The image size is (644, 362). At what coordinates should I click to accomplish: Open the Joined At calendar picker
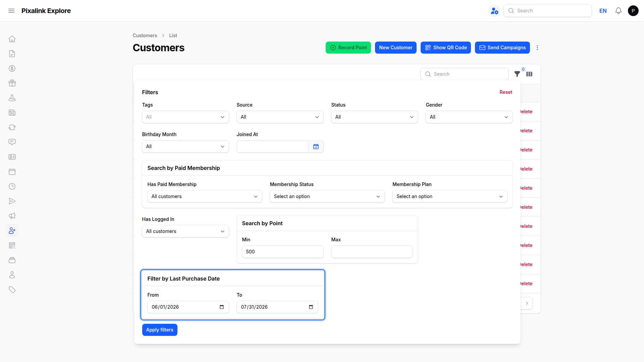click(x=316, y=146)
